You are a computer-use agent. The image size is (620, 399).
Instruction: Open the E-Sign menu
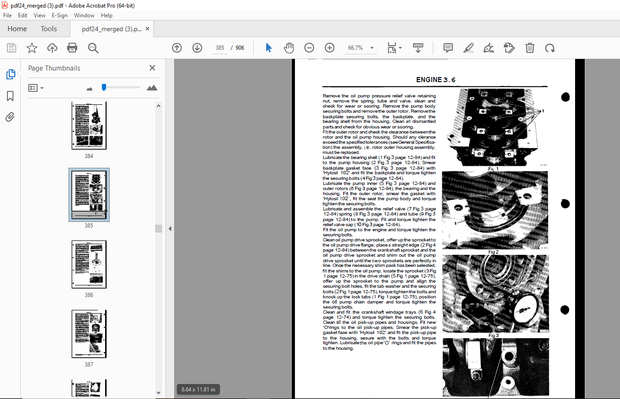tap(60, 15)
